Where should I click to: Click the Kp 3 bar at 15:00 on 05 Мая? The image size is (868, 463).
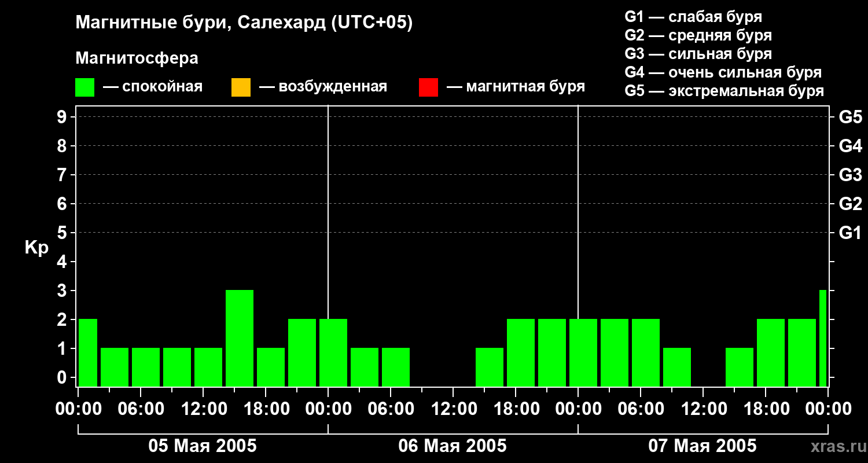tap(240, 338)
